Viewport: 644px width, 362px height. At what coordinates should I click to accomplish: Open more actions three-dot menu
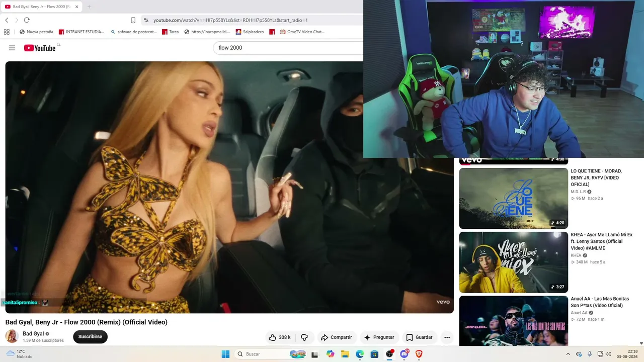tap(447, 337)
